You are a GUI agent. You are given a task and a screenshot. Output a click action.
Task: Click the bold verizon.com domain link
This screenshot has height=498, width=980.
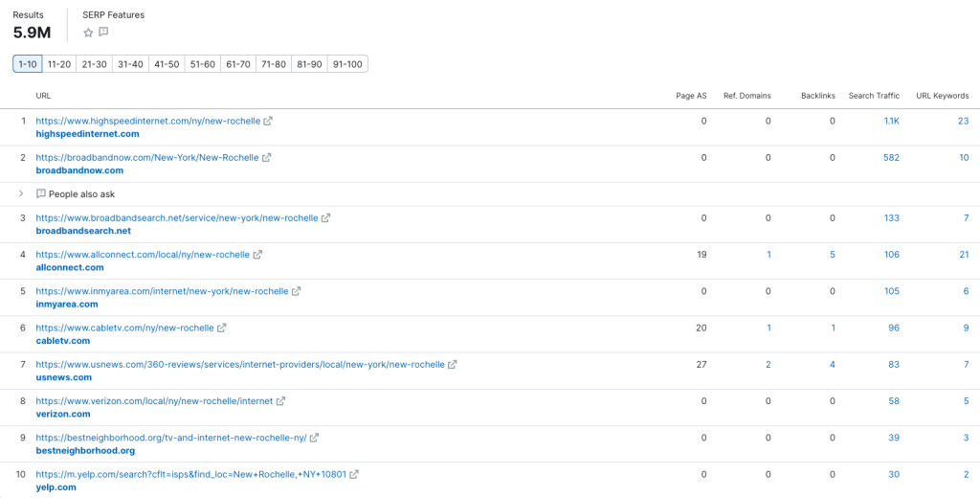63,414
